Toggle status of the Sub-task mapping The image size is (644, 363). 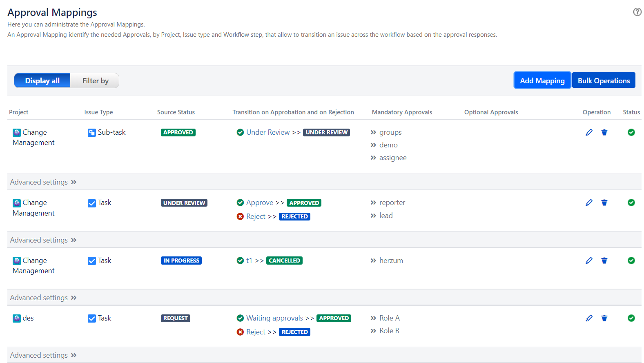point(631,132)
